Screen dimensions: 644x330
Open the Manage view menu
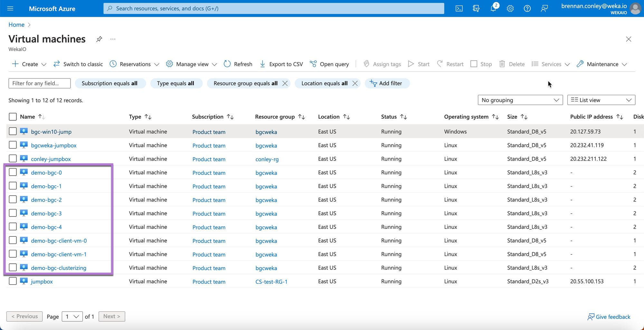(x=192, y=64)
